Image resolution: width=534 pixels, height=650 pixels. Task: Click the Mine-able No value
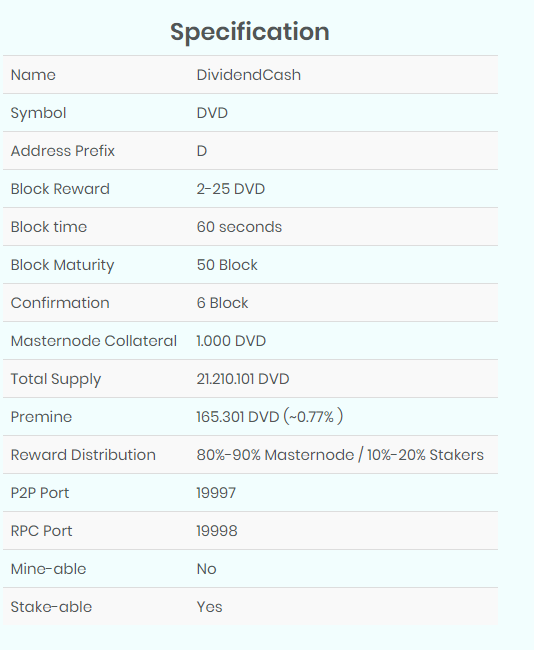pos(206,569)
